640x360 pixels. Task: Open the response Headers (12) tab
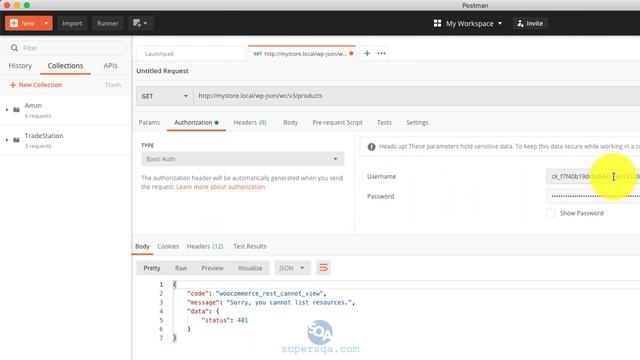(205, 247)
